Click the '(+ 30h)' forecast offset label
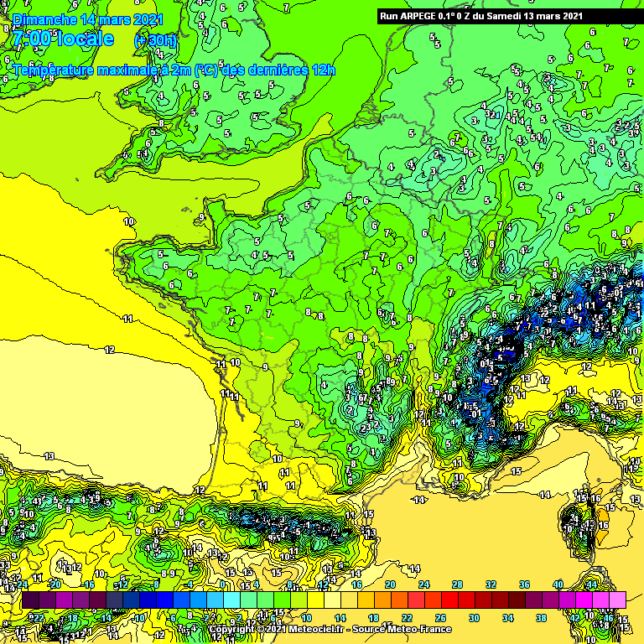This screenshot has width=644, height=644. [156, 41]
